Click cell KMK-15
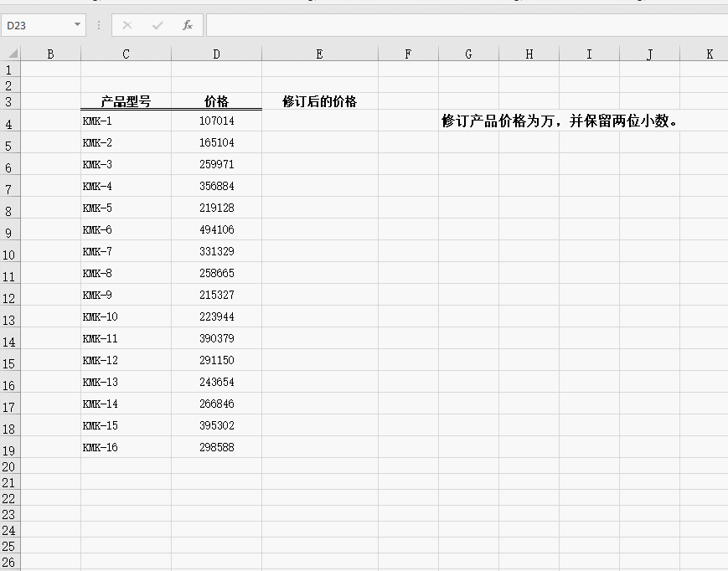Image resolution: width=728 pixels, height=571 pixels. coord(126,426)
